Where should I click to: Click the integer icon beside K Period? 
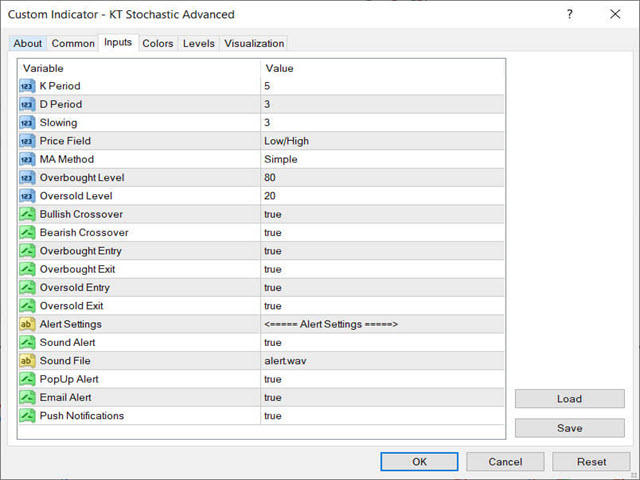pos(27,86)
